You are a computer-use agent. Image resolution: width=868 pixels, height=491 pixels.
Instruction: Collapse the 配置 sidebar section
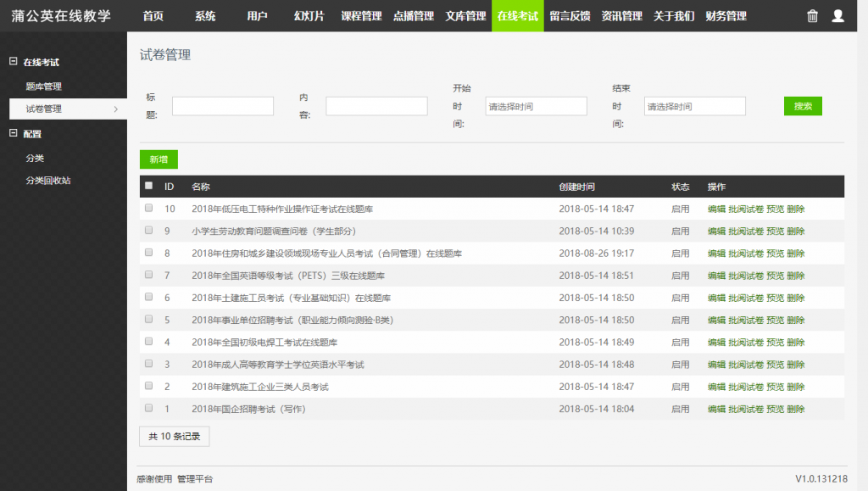point(14,133)
